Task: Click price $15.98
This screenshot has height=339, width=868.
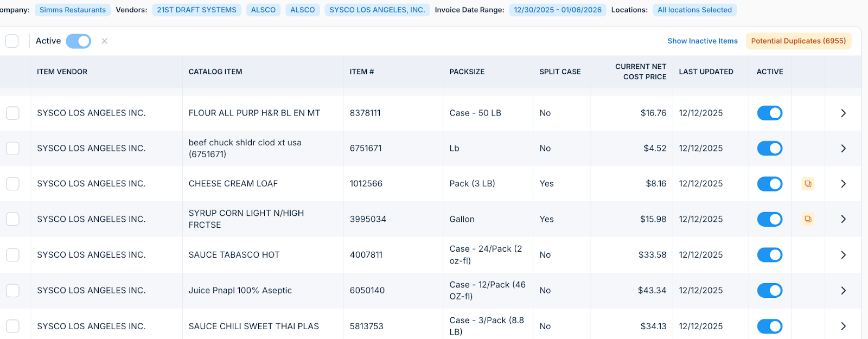Action: 653,219
